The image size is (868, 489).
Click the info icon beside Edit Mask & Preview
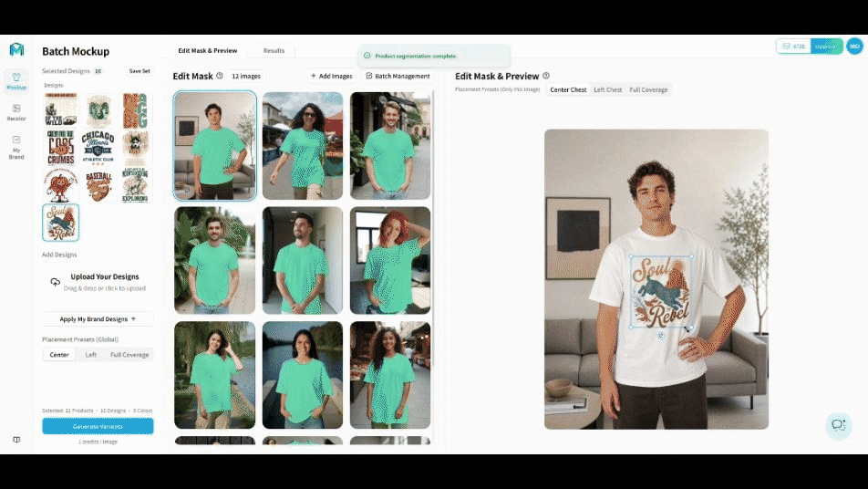[546, 76]
